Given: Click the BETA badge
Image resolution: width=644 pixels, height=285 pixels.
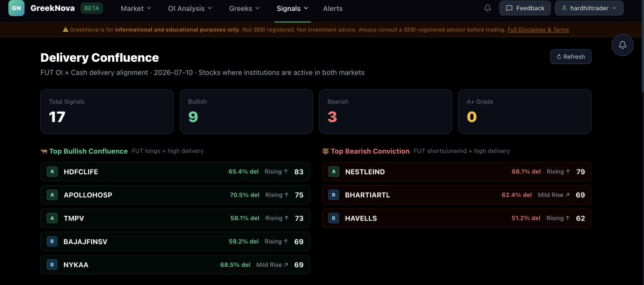Looking at the screenshot, I should (x=93, y=8).
